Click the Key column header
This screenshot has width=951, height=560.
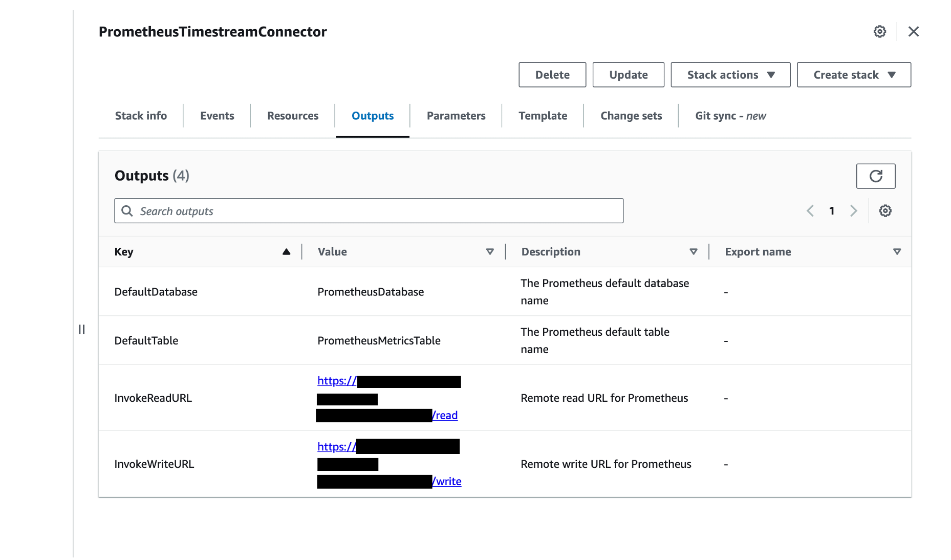click(x=124, y=252)
